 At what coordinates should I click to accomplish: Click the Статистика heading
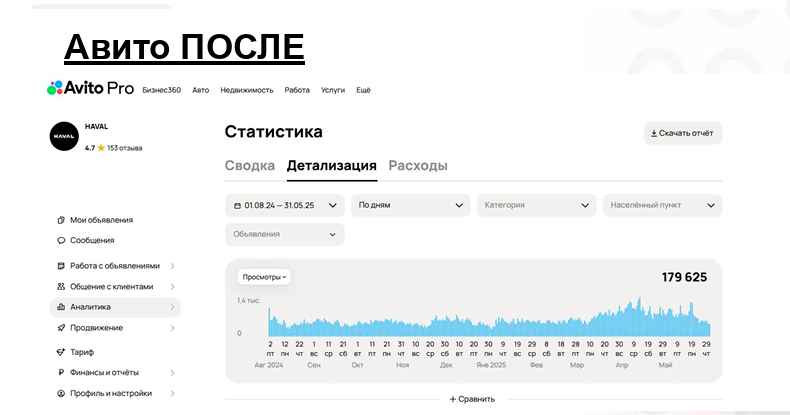(274, 131)
